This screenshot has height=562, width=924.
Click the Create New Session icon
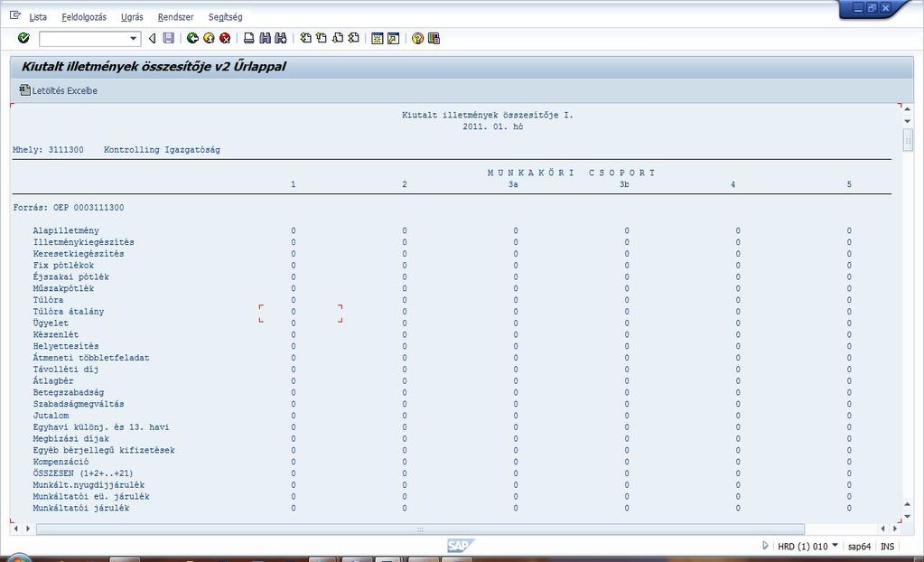378,38
